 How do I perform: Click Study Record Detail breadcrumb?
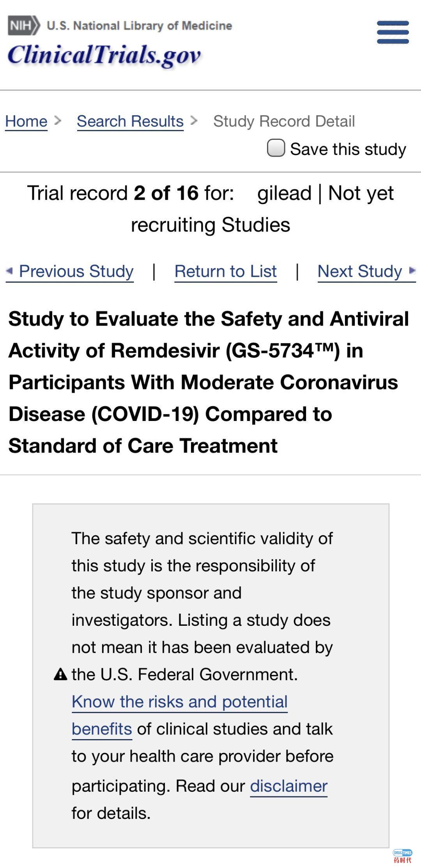tap(284, 121)
